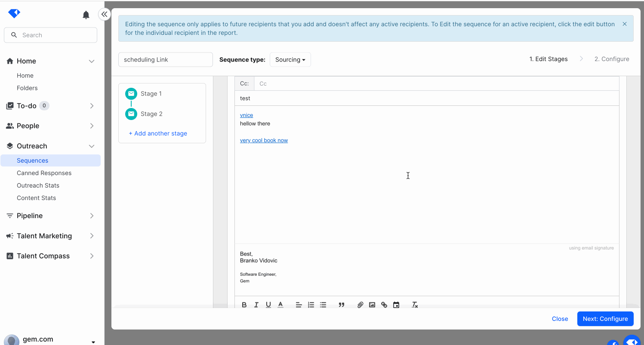Image resolution: width=644 pixels, height=345 pixels.
Task: Collapse the sidebar with double-chevron button
Action: [104, 14]
